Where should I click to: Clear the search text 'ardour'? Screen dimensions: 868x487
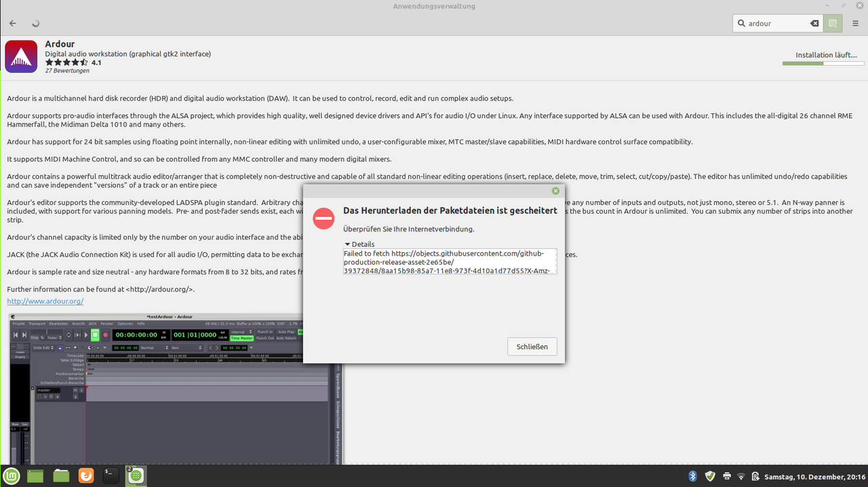(814, 23)
